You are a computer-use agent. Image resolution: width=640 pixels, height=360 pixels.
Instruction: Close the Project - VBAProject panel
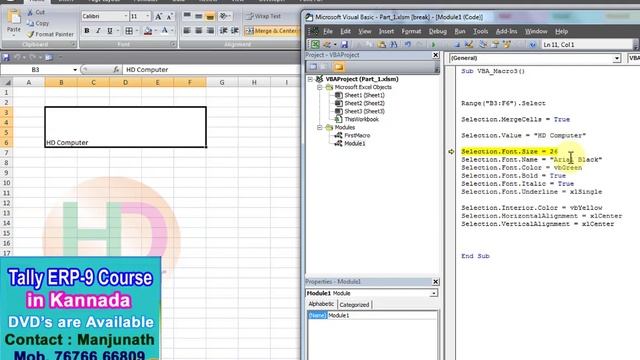(x=436, y=55)
